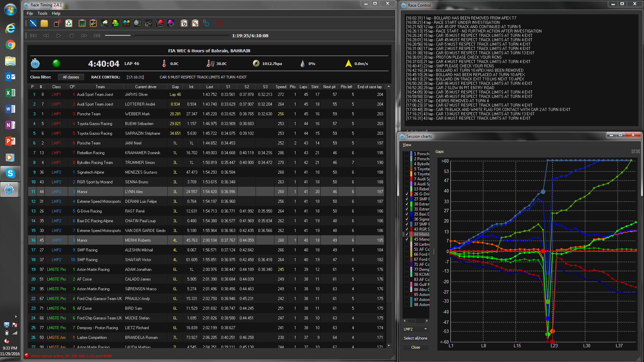644x362 pixels.
Task: Open Internet Explorer from the taskbar
Action: pyautogui.click(x=10, y=28)
